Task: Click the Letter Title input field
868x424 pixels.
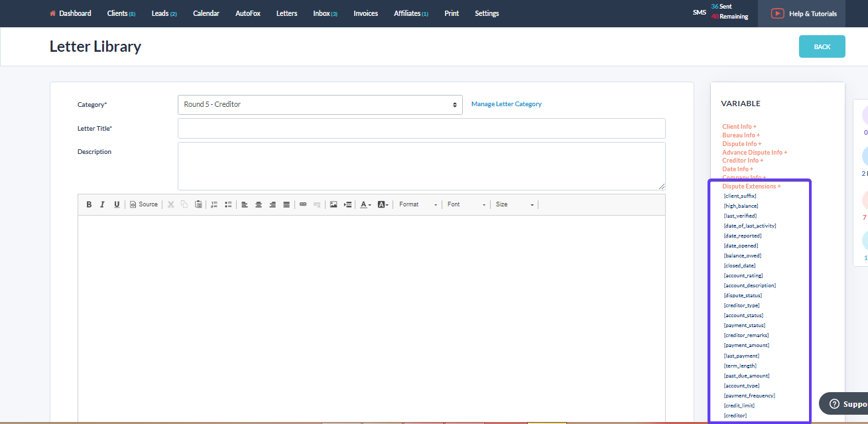Action: point(421,128)
